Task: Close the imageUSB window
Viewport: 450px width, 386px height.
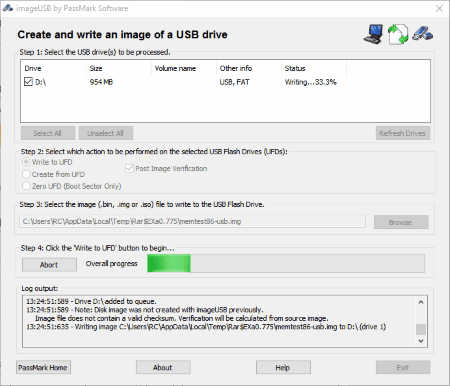Action: (x=439, y=8)
